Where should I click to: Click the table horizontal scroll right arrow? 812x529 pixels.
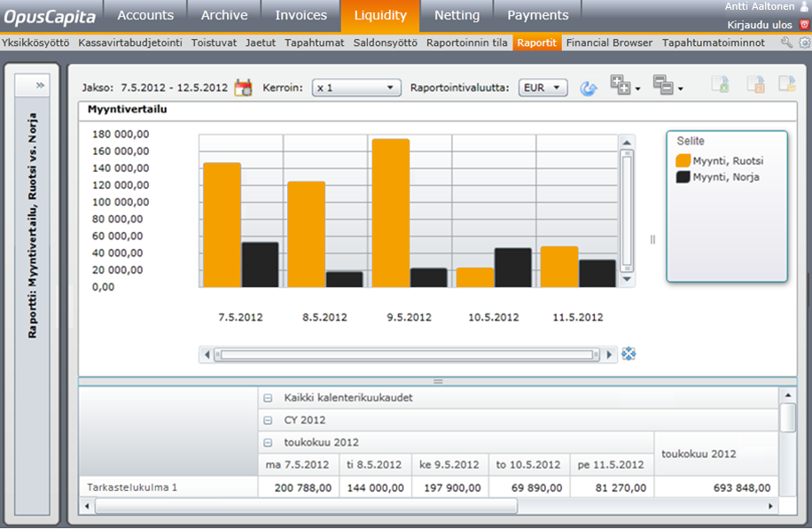click(x=770, y=506)
